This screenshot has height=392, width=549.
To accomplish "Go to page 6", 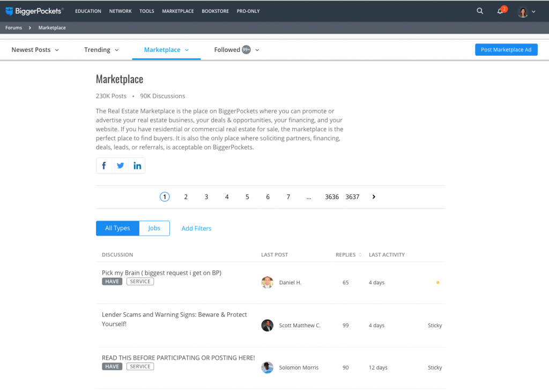I will point(268,197).
